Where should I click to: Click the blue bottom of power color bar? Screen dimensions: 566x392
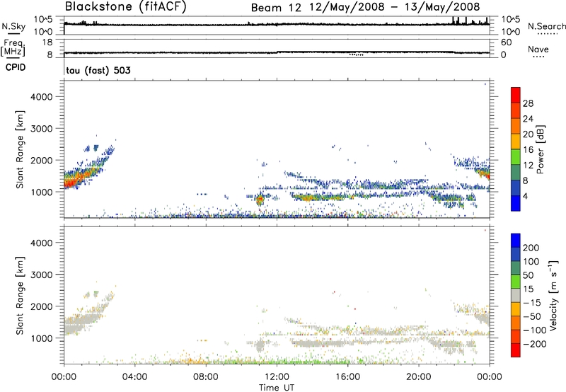tap(516, 203)
